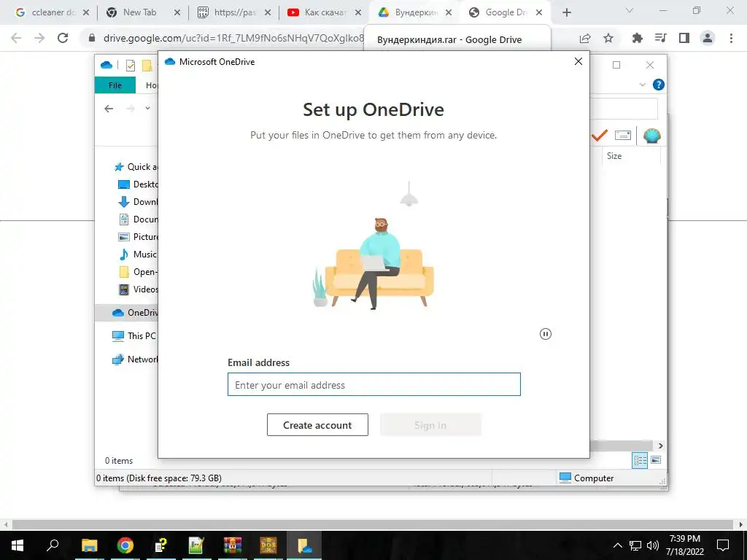Click the greyed-out Sign in button
This screenshot has width=747, height=560.
430,425
